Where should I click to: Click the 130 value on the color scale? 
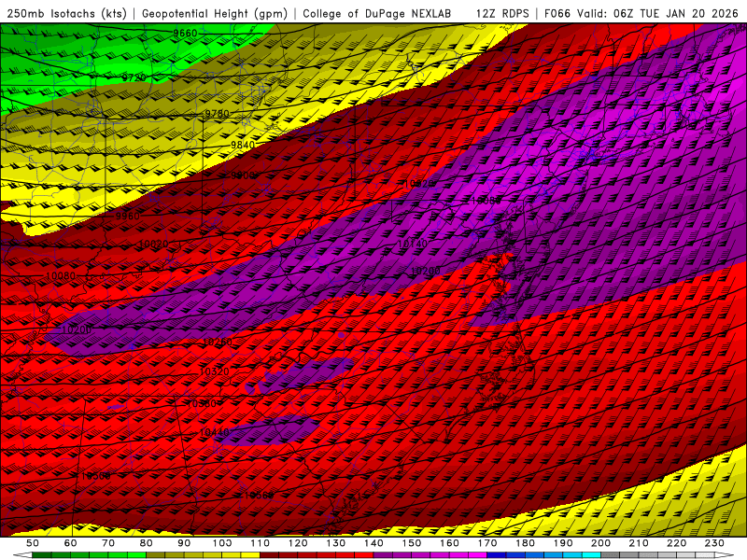pos(336,543)
